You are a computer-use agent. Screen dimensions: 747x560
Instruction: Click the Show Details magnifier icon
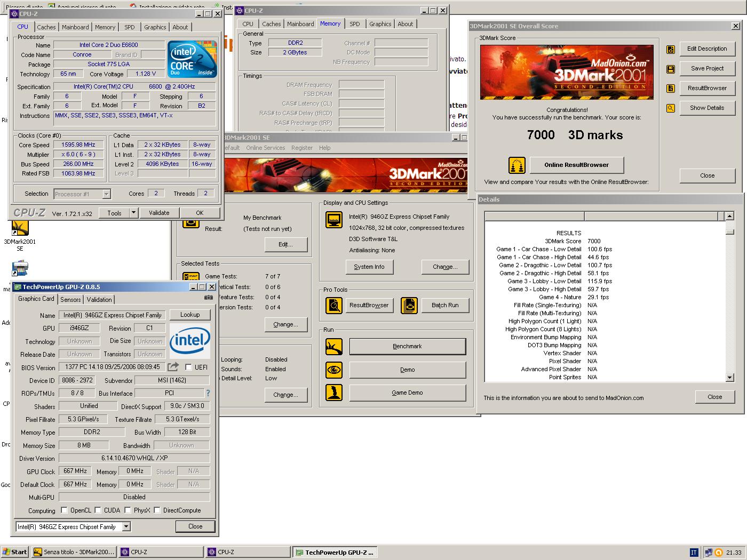(x=671, y=108)
